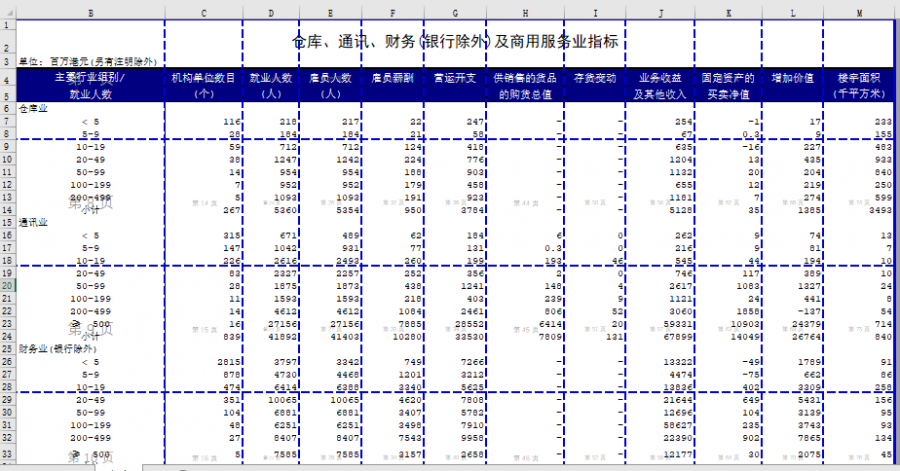Click header cell 固定资产的买卖净值
This screenshot has width=900, height=471.
pyautogui.click(x=728, y=85)
